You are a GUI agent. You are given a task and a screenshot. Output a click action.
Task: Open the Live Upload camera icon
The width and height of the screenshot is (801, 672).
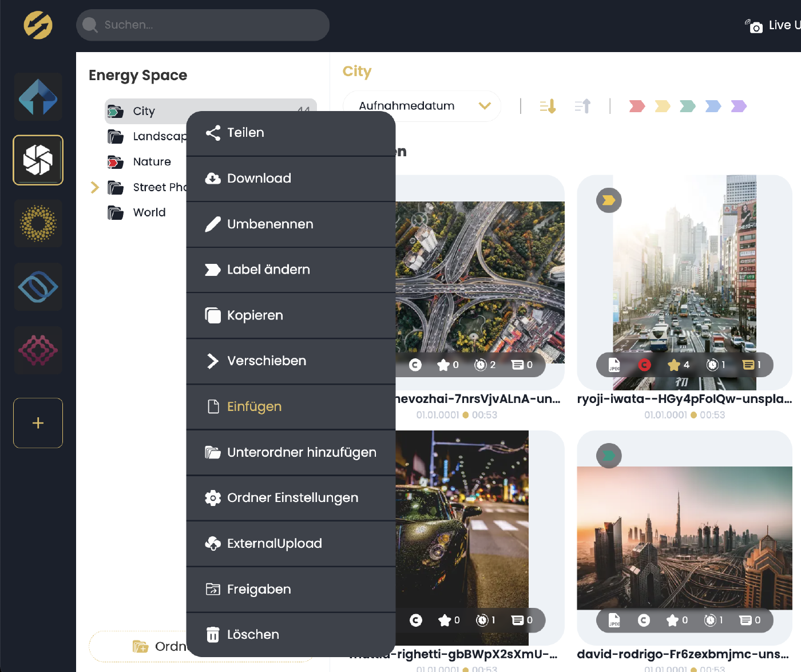coord(754,26)
